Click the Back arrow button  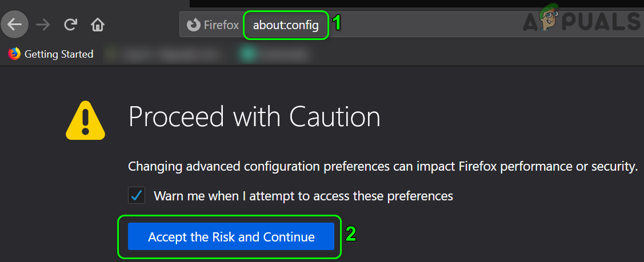tap(14, 25)
